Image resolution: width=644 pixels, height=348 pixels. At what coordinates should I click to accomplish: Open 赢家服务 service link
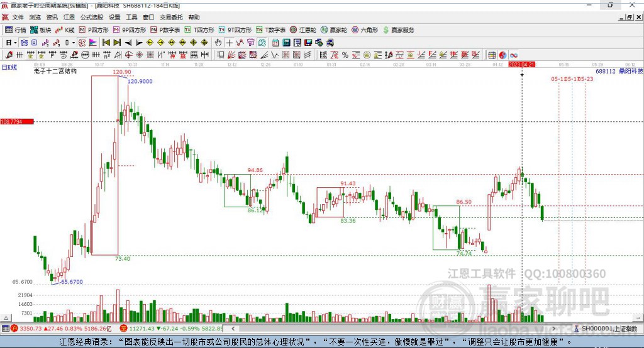point(398,30)
